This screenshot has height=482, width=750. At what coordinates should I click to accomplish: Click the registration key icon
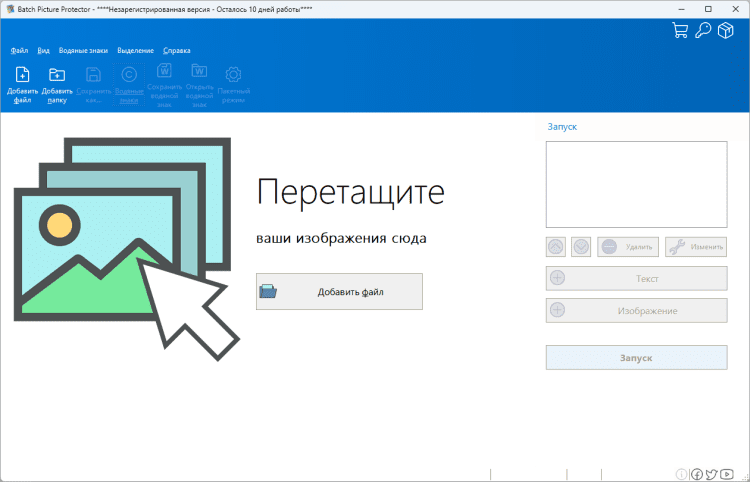[703, 30]
